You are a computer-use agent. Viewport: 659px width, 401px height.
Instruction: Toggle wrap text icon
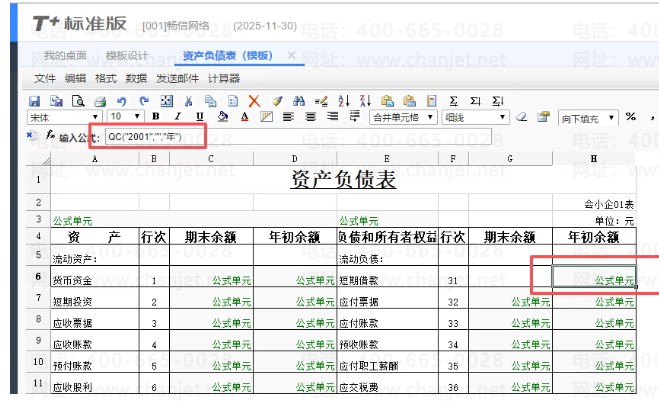355,116
